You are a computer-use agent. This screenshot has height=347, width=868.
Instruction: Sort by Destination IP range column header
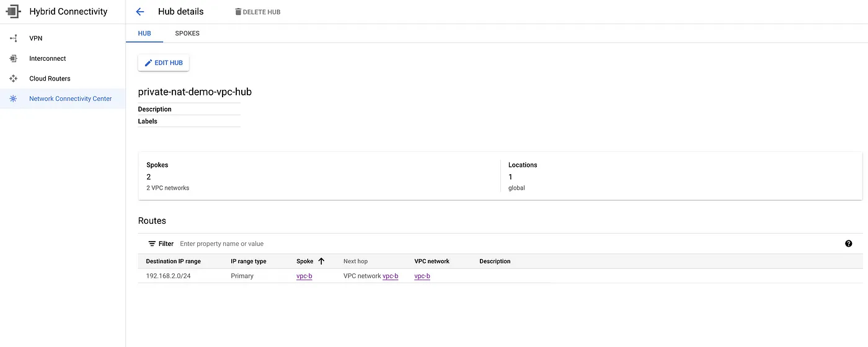173,261
